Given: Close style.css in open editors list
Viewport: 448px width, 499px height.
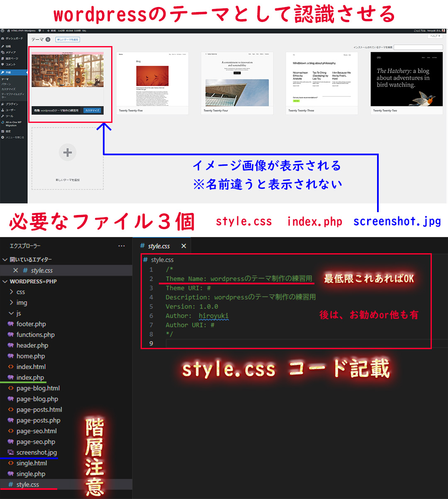Looking at the screenshot, I should click(15, 270).
